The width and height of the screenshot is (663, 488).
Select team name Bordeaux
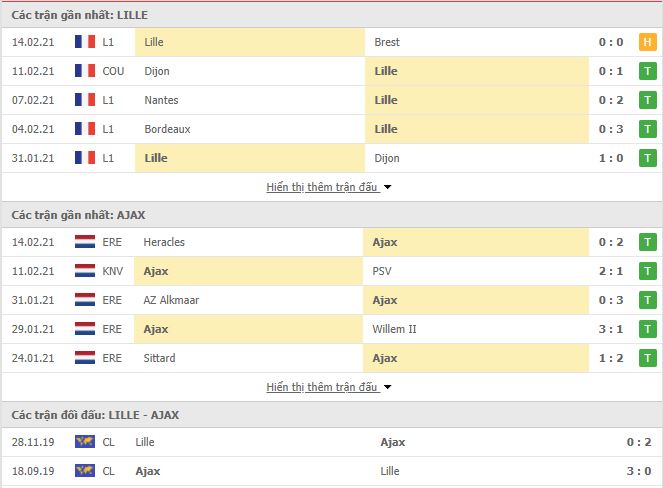click(x=167, y=129)
